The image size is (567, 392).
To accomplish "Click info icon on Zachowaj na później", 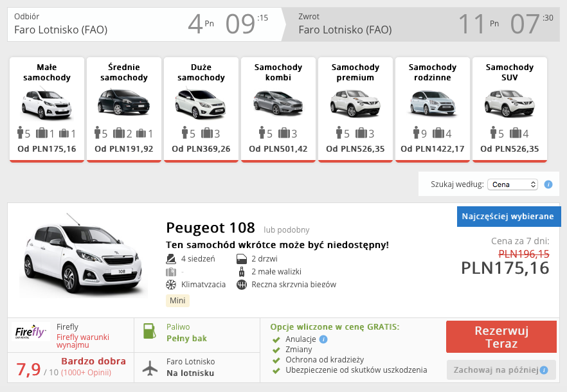I will pos(544,370).
